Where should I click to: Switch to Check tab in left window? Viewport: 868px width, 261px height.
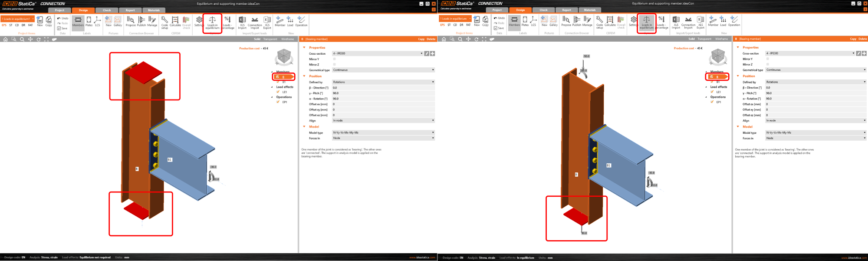107,10
